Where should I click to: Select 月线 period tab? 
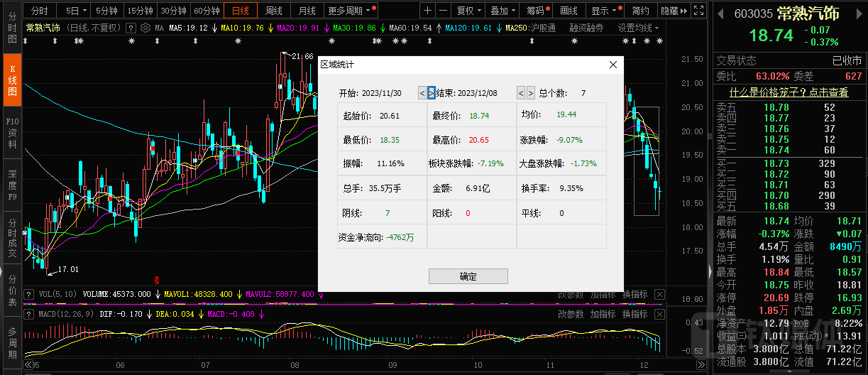(307, 11)
